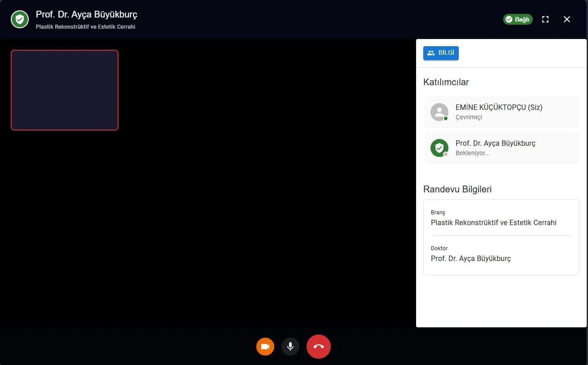Click the Çevrimiçi status text
The width and height of the screenshot is (588, 365).
(x=469, y=117)
